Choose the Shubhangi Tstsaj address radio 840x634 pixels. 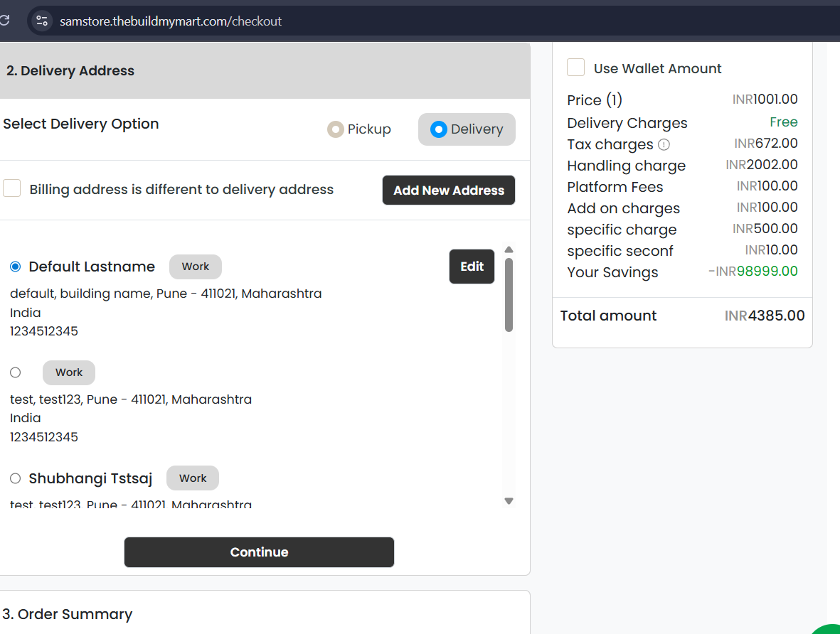(16, 478)
